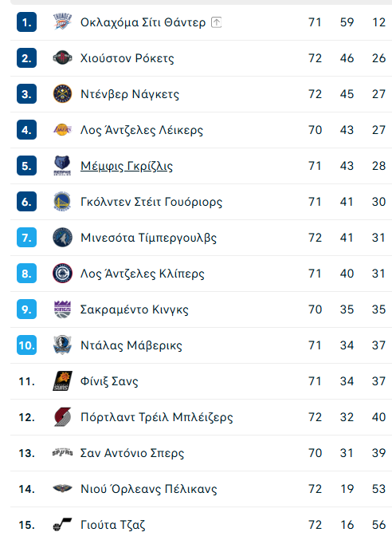Click the Memphis Grizzlies bear logo
This screenshot has width=392, height=540.
pyautogui.click(x=62, y=166)
